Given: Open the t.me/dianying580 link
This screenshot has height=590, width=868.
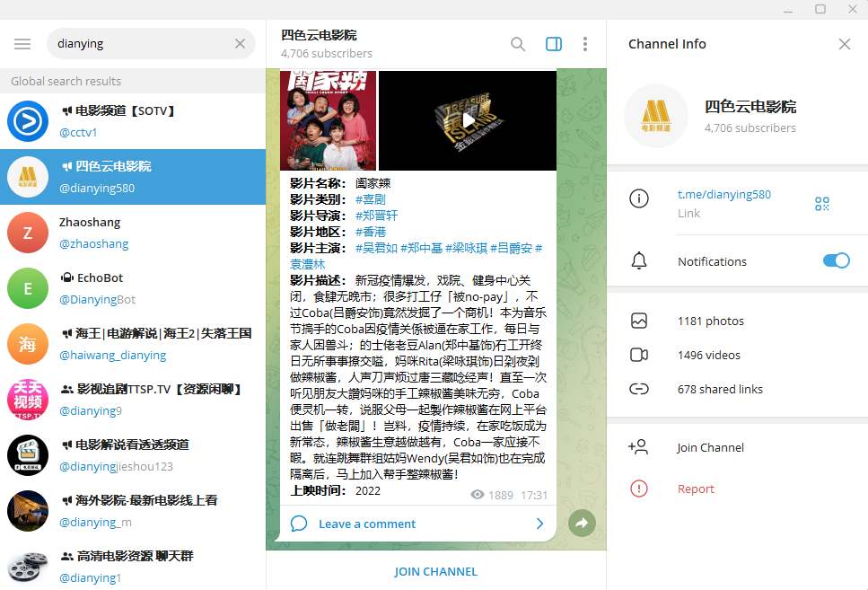Looking at the screenshot, I should tap(724, 195).
